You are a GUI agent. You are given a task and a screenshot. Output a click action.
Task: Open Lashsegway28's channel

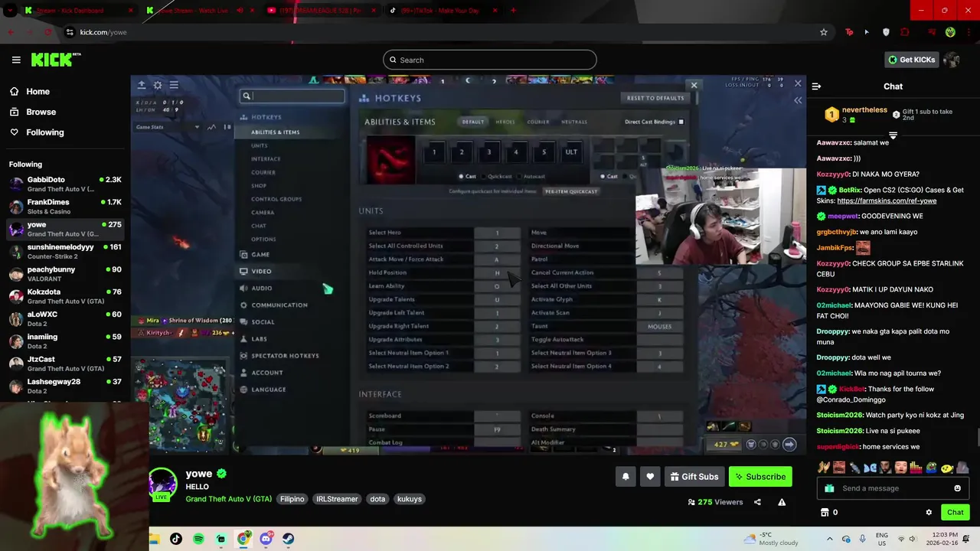click(65, 386)
